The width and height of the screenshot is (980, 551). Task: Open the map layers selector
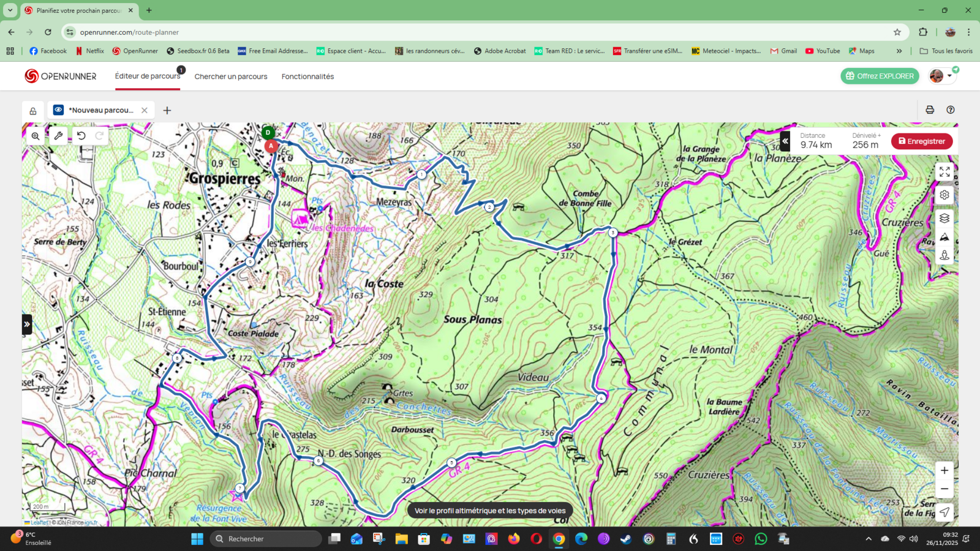[944, 218]
